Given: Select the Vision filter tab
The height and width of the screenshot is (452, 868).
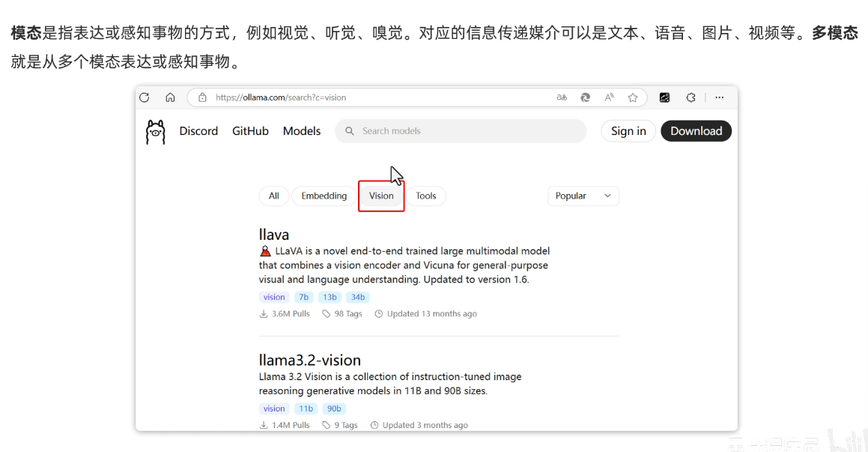Looking at the screenshot, I should tap(381, 196).
